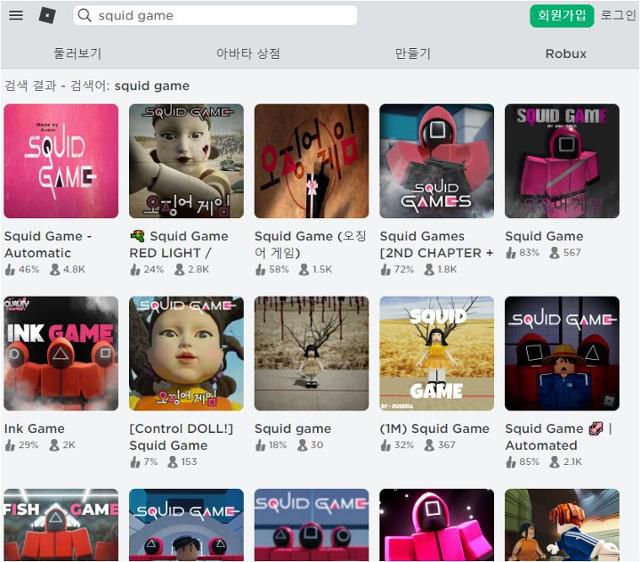Open the Control DOLL Squid Game thumbnail
640x562 pixels.
186,353
